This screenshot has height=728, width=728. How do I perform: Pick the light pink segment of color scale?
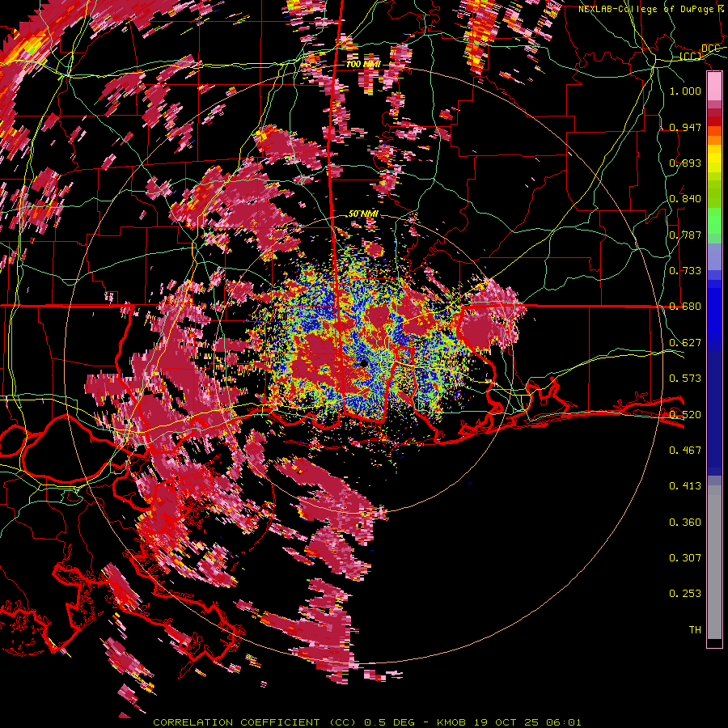(714, 87)
